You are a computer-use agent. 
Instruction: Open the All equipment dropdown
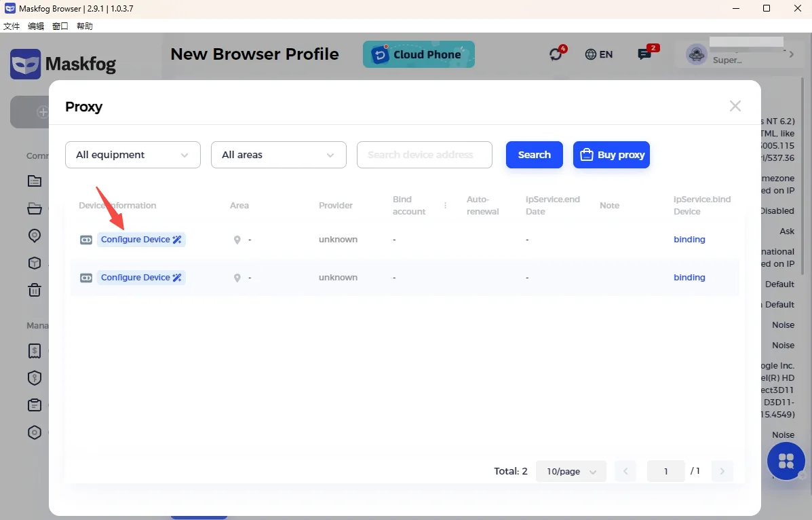coord(132,155)
